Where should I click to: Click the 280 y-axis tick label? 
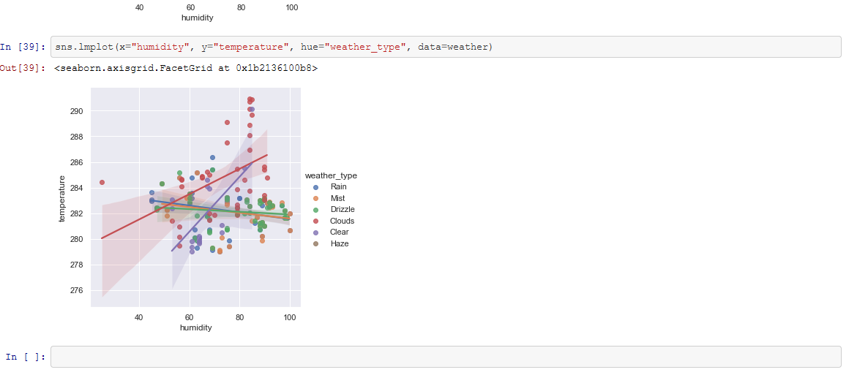76,240
